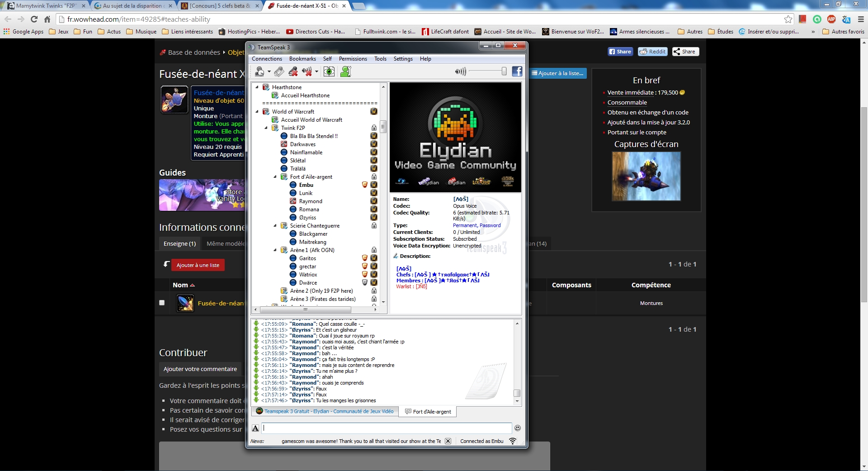Open speaker mute dropdown arrow
This screenshot has height=471, width=868.
(316, 71)
